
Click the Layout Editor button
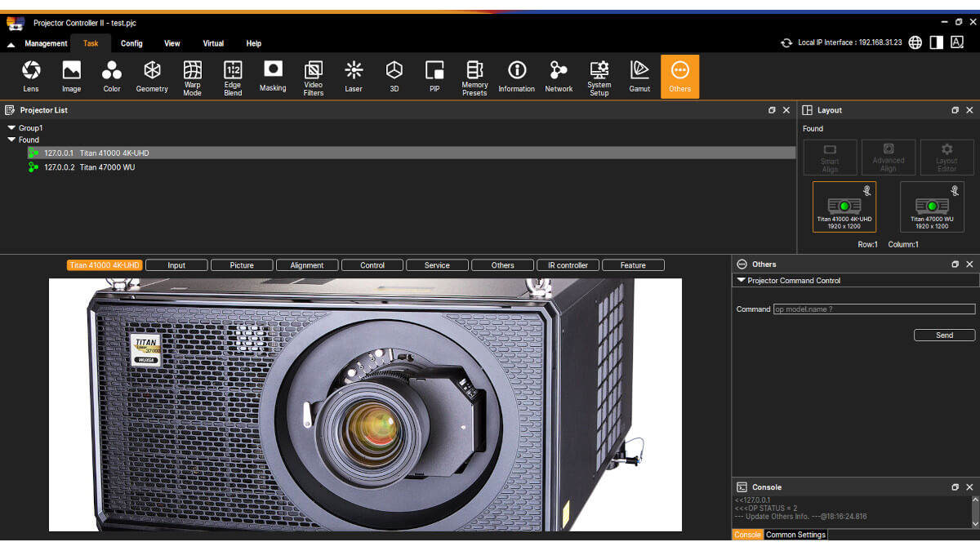point(947,158)
